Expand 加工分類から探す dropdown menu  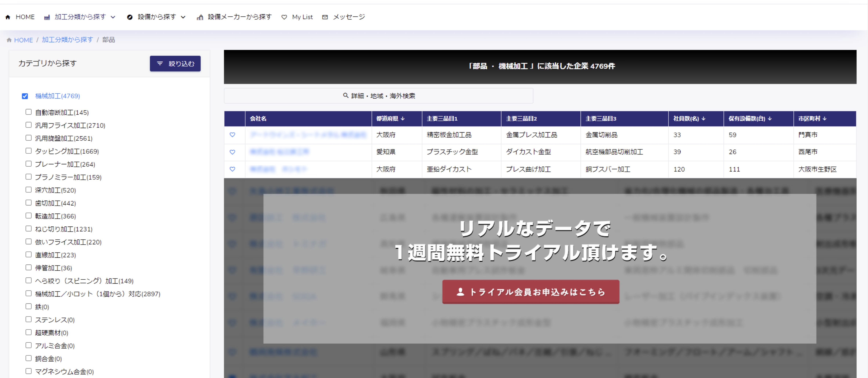(x=80, y=17)
